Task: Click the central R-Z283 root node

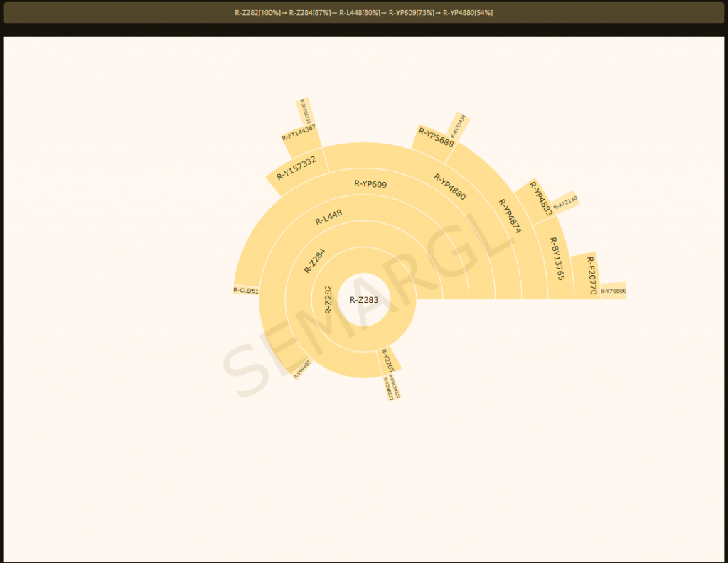Action: [364, 300]
